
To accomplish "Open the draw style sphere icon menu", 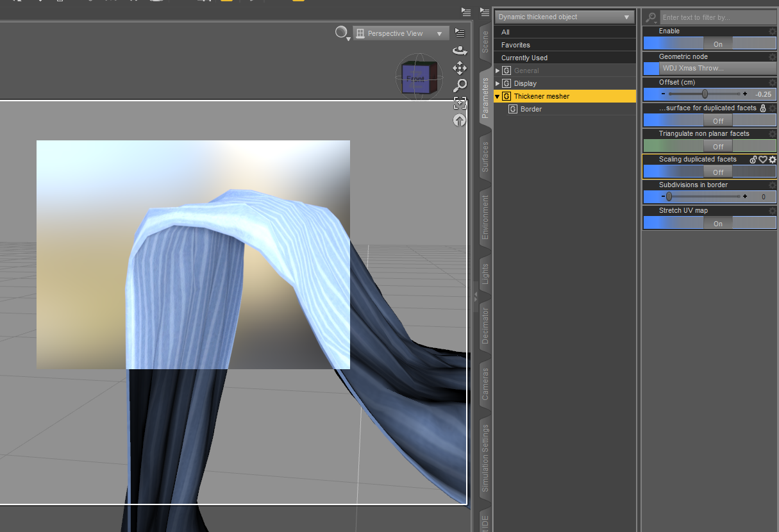I will coord(342,33).
